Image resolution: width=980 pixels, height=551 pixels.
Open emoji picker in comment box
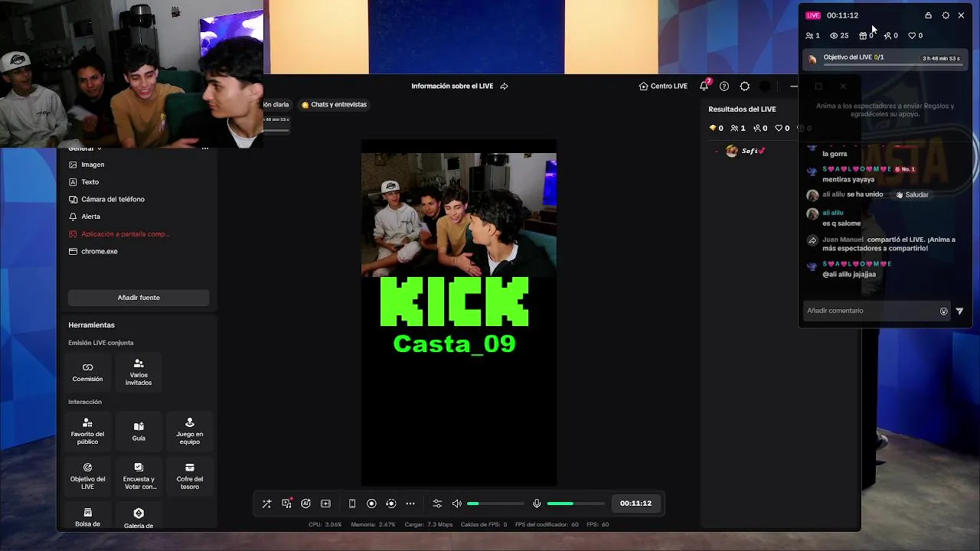pyautogui.click(x=943, y=311)
